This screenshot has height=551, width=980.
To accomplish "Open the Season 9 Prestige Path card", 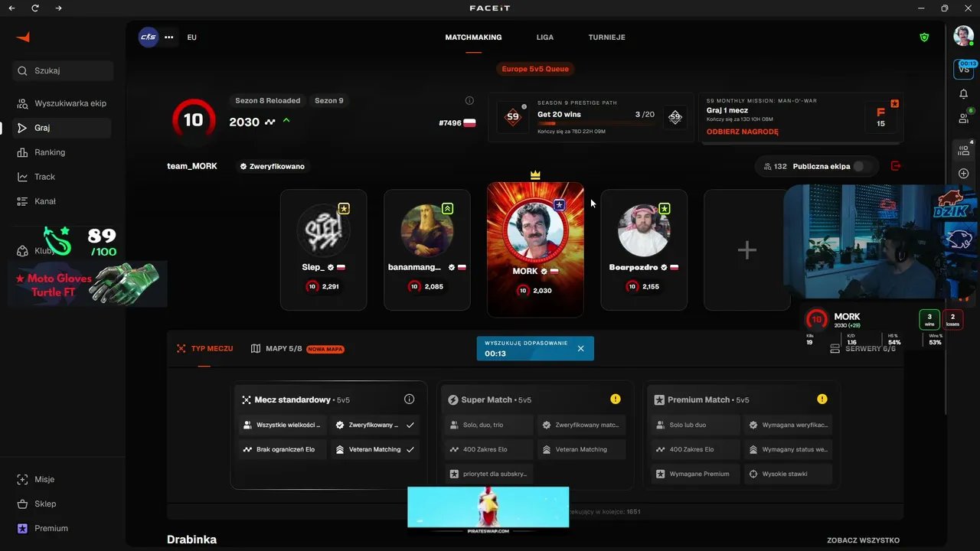I will pyautogui.click(x=591, y=118).
